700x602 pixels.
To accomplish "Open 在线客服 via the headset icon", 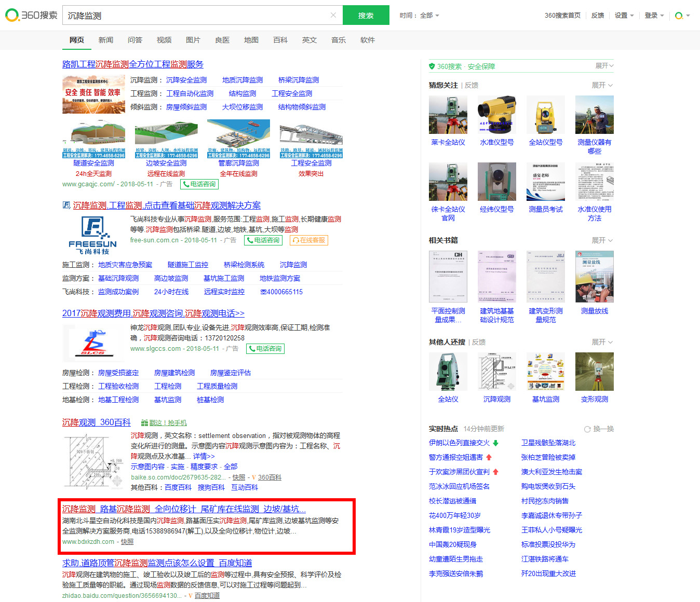I will point(296,240).
